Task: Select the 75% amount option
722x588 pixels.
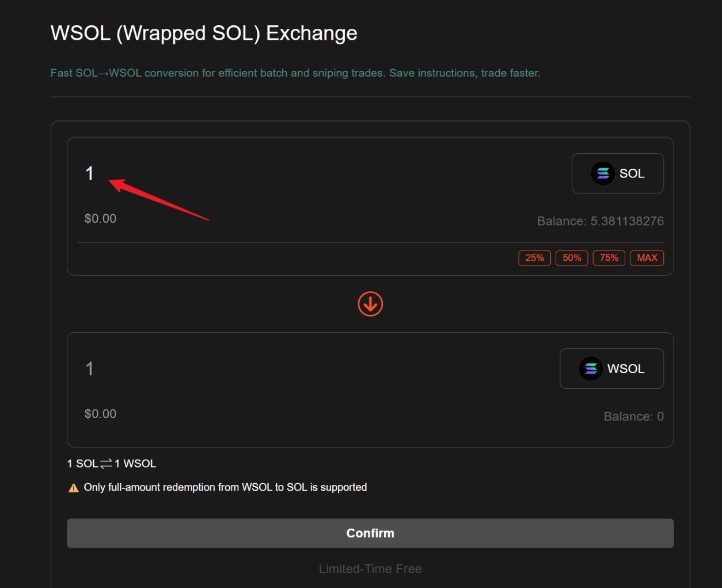Action: click(609, 258)
